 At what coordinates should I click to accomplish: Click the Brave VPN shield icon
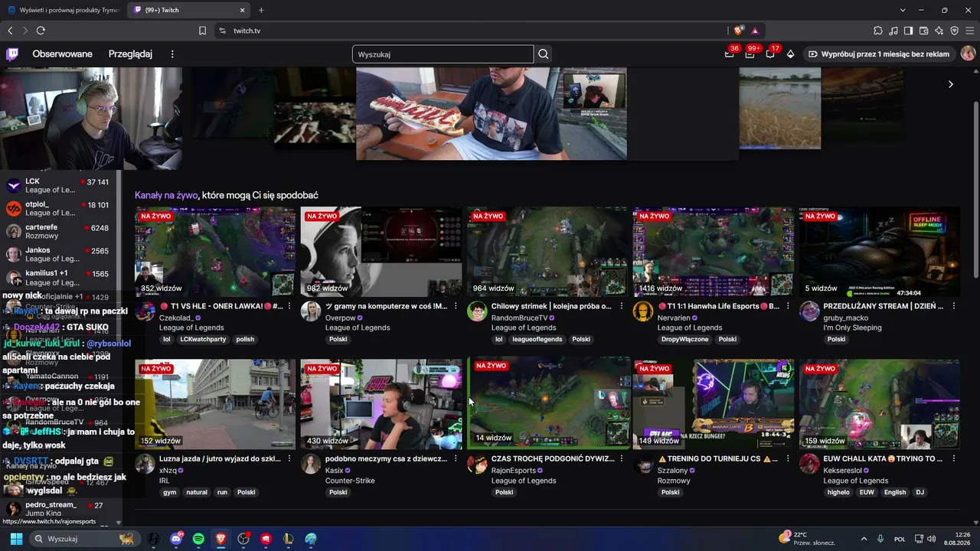(955, 31)
